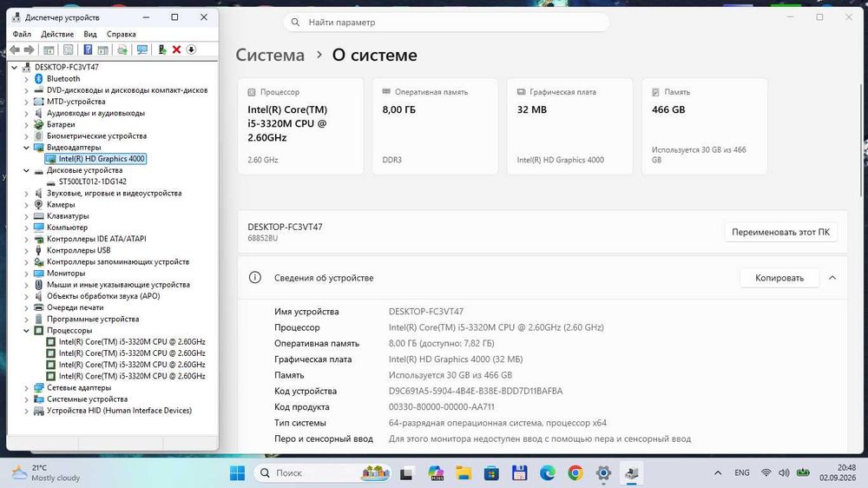Screen dimensions: 868x488
Task: Open the Windows Start menu
Action: [x=238, y=473]
